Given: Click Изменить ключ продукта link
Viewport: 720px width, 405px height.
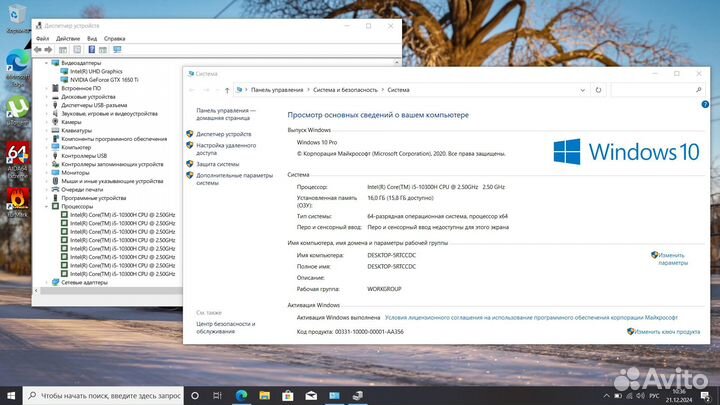Looking at the screenshot, I should 667,332.
